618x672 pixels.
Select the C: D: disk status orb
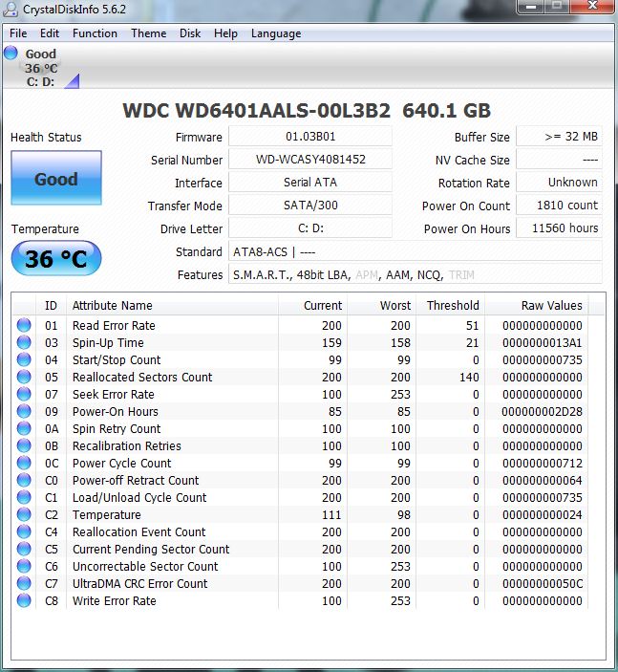[11, 54]
